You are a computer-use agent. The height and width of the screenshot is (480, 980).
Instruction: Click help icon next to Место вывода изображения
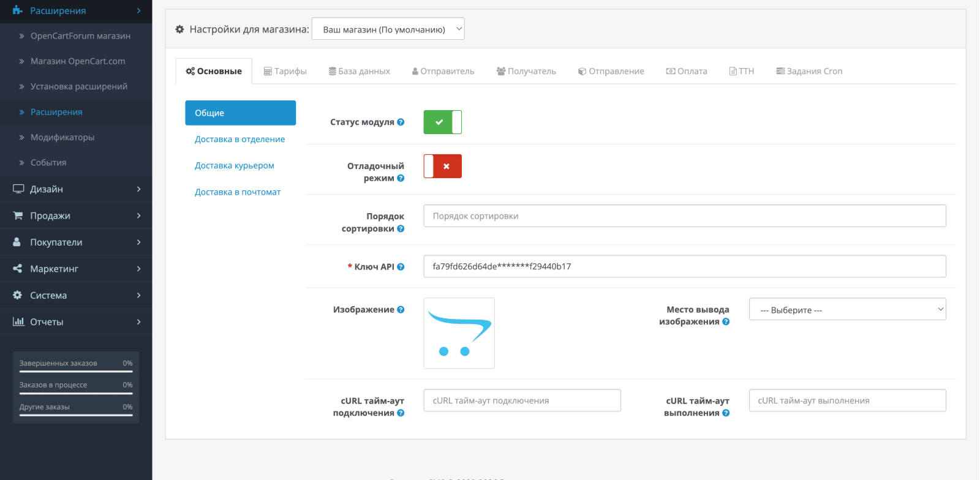point(726,321)
